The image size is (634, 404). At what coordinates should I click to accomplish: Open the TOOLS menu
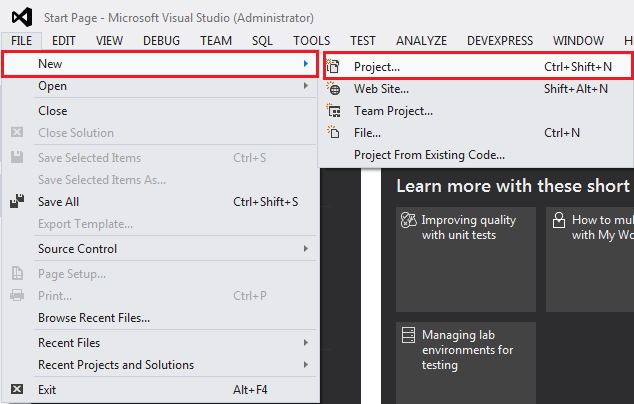click(x=312, y=41)
